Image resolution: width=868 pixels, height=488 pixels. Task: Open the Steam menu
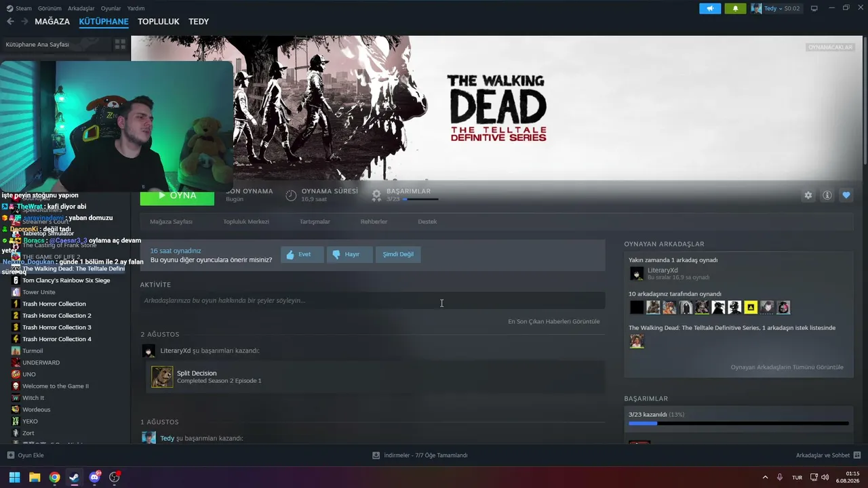pyautogui.click(x=19, y=8)
